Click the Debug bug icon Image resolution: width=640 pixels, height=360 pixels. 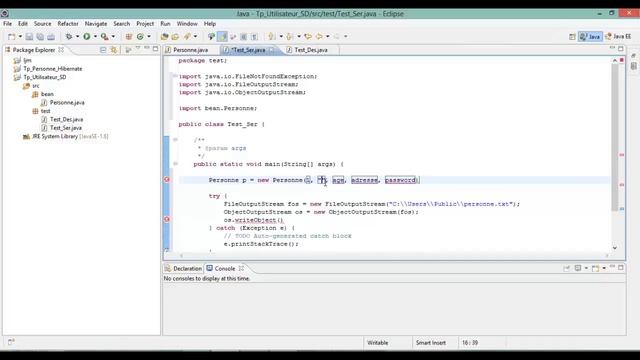tap(69, 37)
